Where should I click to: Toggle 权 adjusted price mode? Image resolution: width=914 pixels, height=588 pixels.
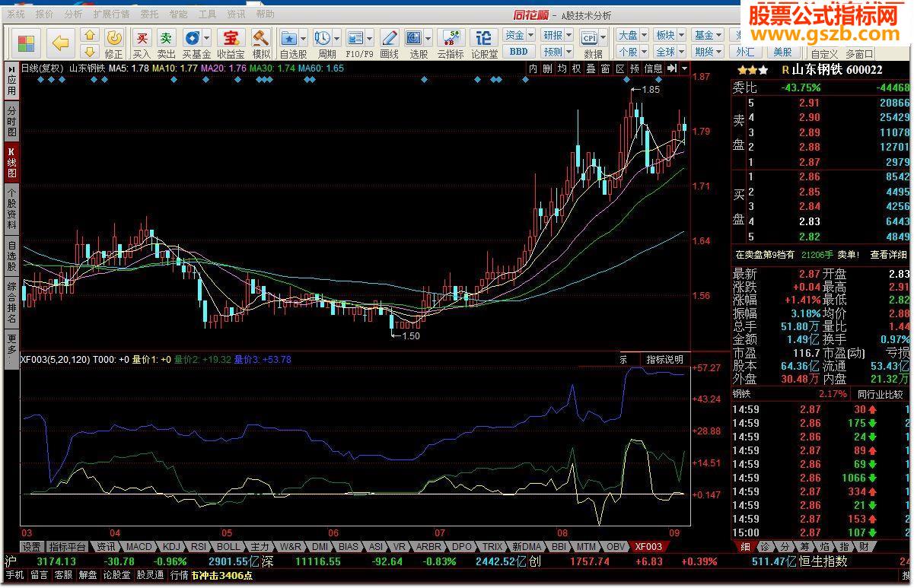point(577,68)
